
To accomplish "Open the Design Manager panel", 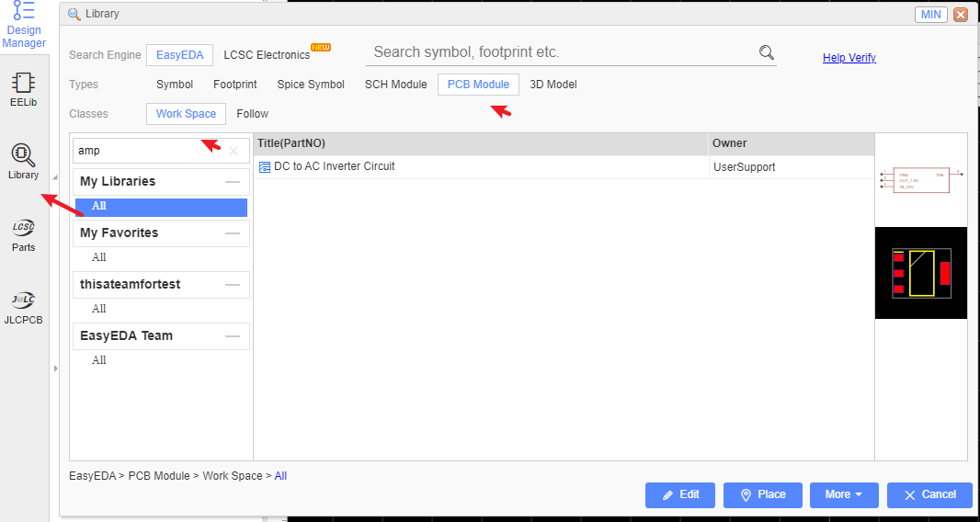I will coord(24,25).
